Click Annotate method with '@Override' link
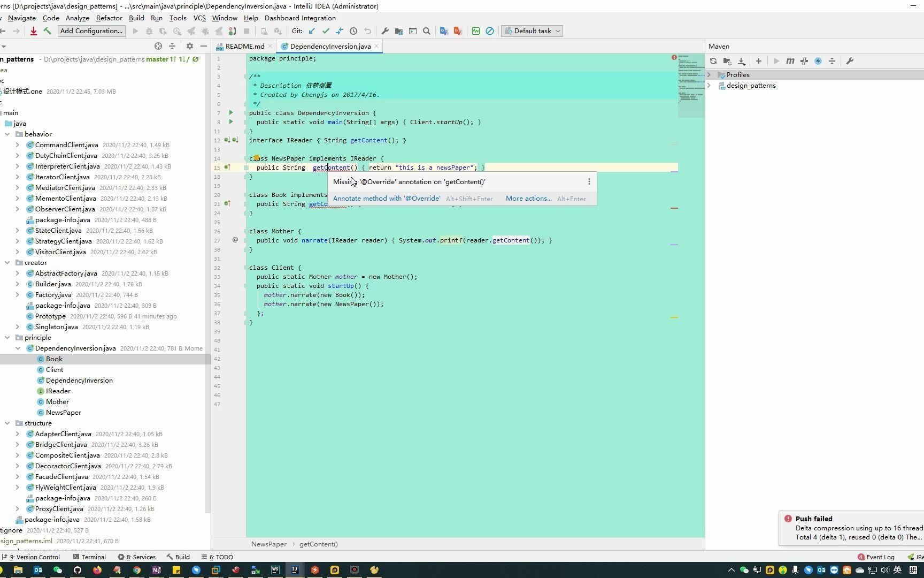The image size is (924, 578). click(x=387, y=199)
